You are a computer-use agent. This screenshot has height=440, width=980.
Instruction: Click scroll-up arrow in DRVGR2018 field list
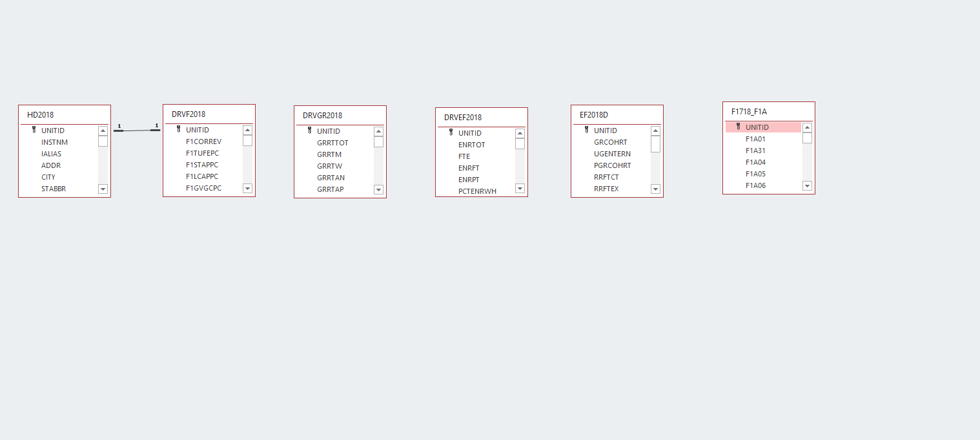click(378, 131)
